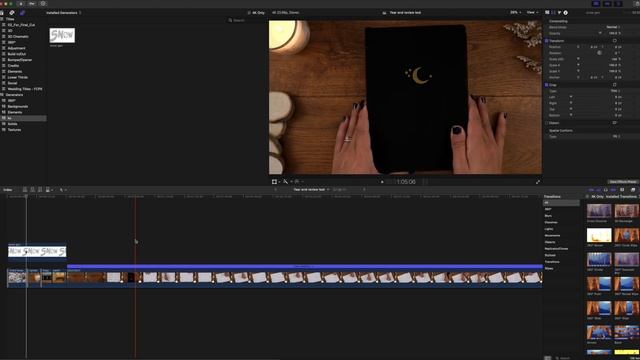Open Blend Mode Normal dropdown
Viewport: 640px width, 360px height.
point(613,27)
